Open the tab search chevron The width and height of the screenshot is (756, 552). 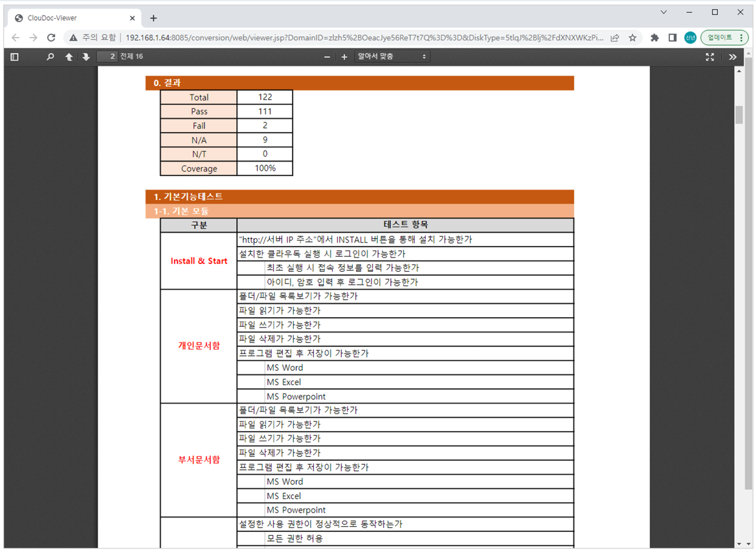tap(663, 12)
